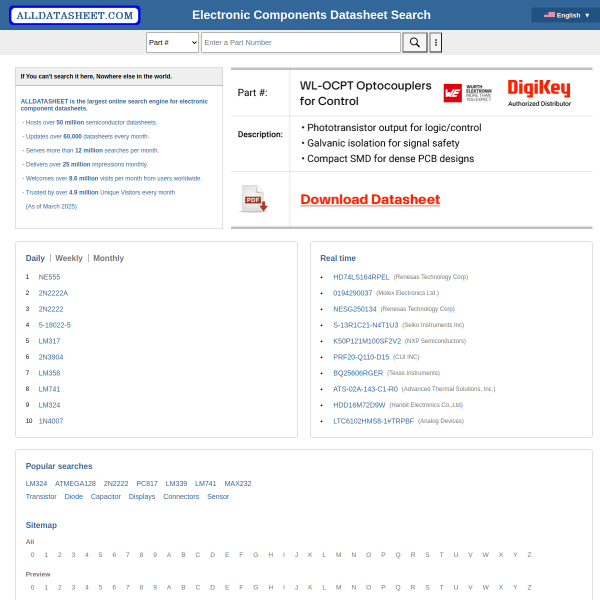Open S-13R1C21-N4T1U3 real time entry
This screenshot has height=600, width=600.
click(366, 325)
